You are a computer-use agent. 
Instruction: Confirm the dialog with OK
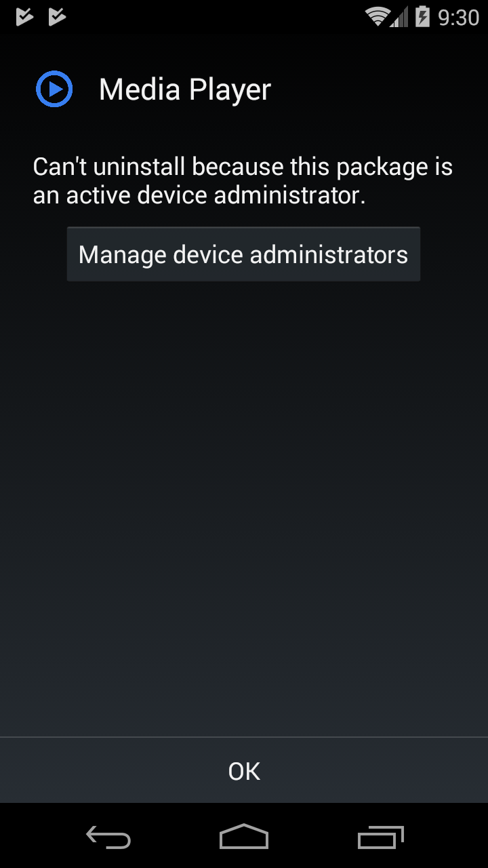click(x=244, y=771)
